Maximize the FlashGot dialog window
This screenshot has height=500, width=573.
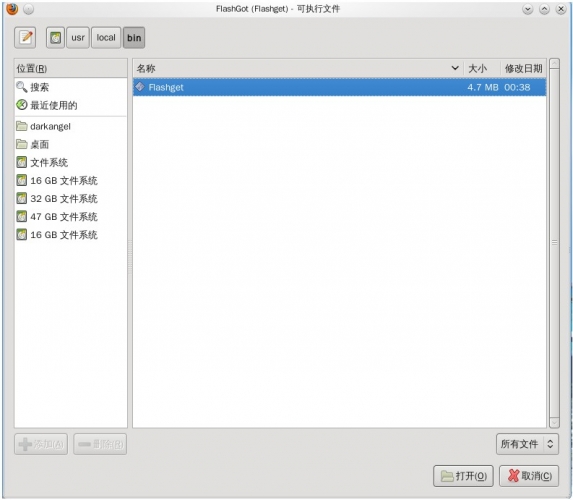pyautogui.click(x=544, y=9)
